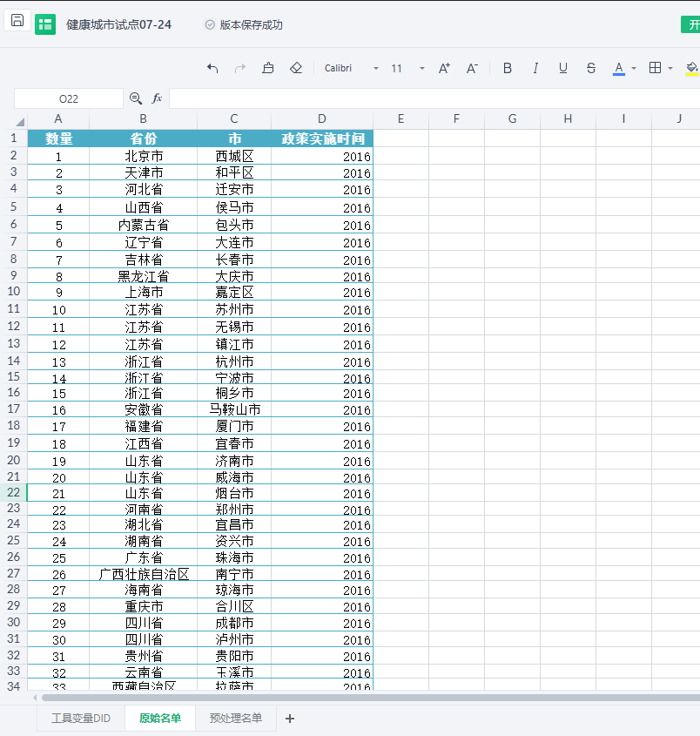Select column G header
The height and width of the screenshot is (736, 700).
(512, 119)
